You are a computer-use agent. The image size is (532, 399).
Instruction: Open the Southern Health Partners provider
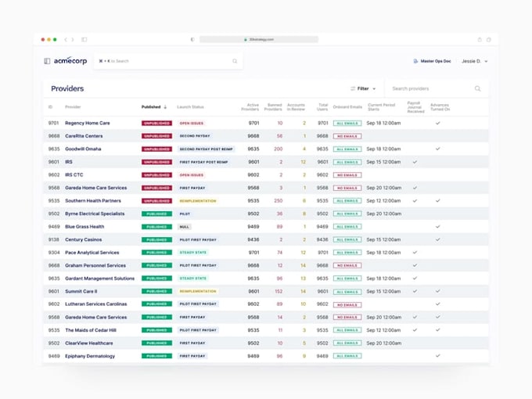coord(93,201)
